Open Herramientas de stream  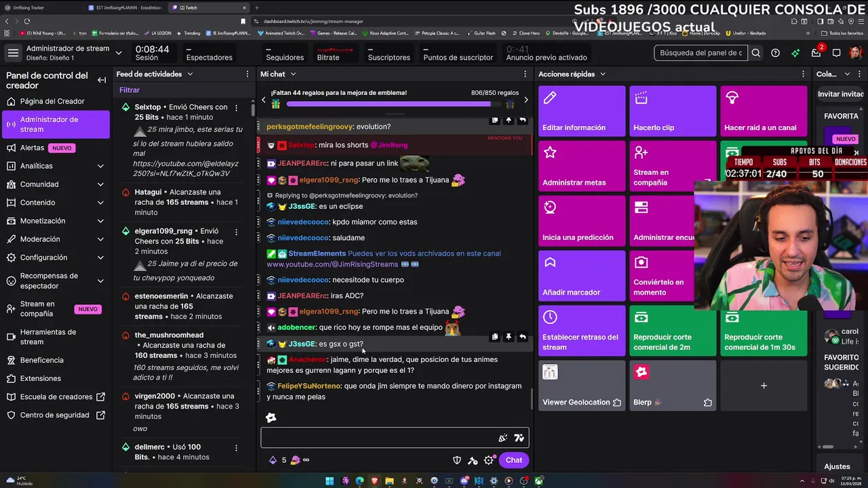pyautogui.click(x=55, y=337)
